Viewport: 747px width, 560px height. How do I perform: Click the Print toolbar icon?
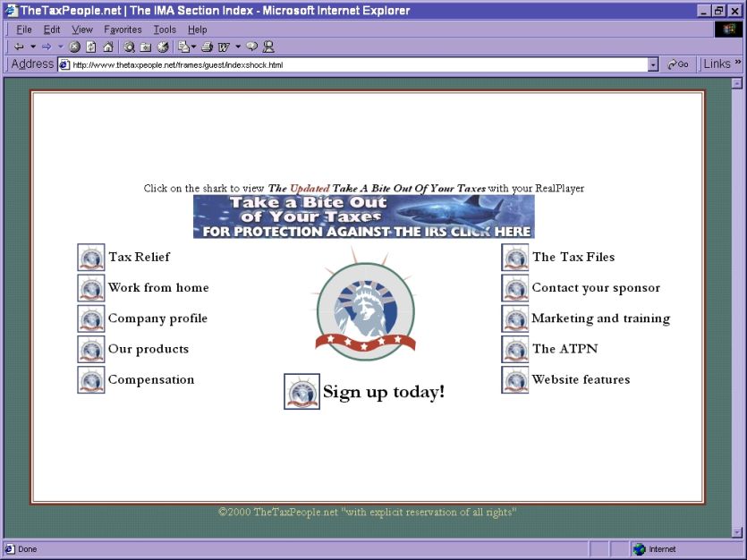[207, 47]
